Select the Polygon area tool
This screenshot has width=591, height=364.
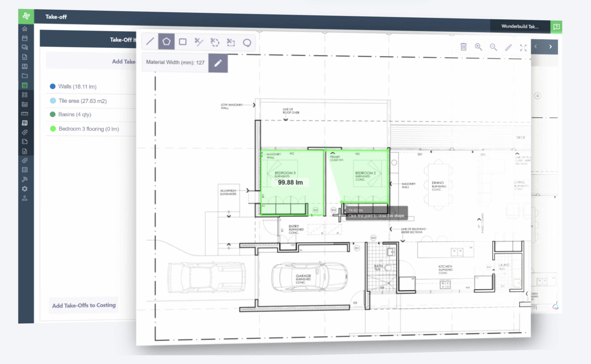point(166,41)
